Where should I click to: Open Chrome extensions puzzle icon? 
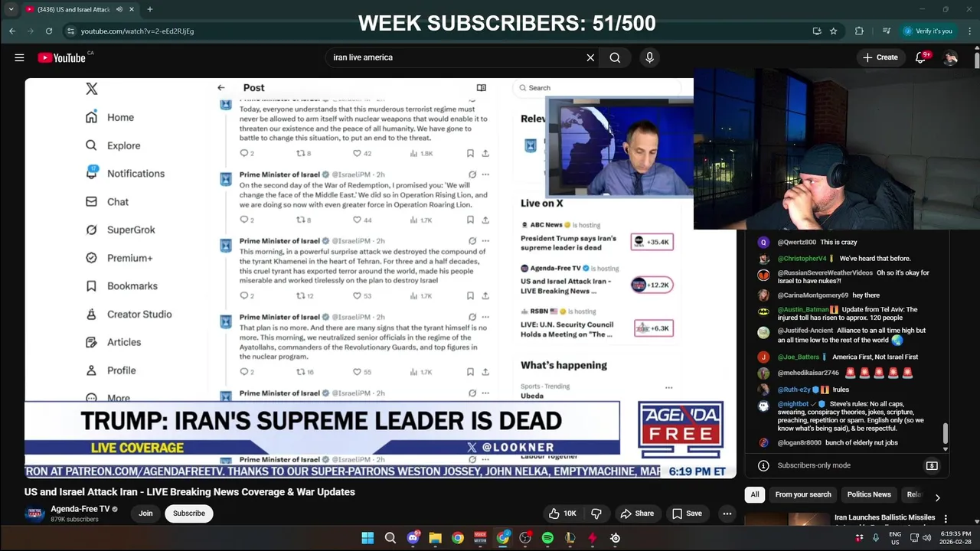859,31
